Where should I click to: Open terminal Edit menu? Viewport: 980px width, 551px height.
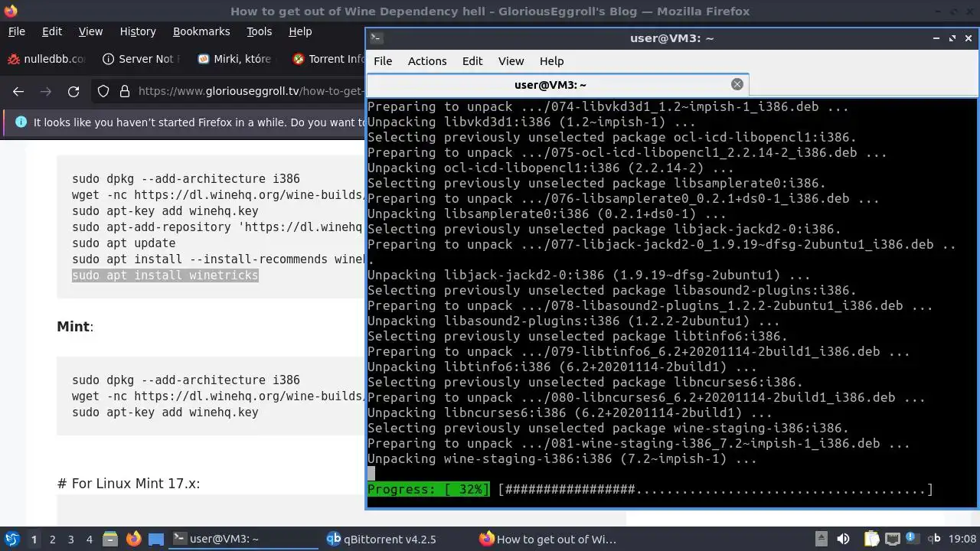[x=472, y=61]
